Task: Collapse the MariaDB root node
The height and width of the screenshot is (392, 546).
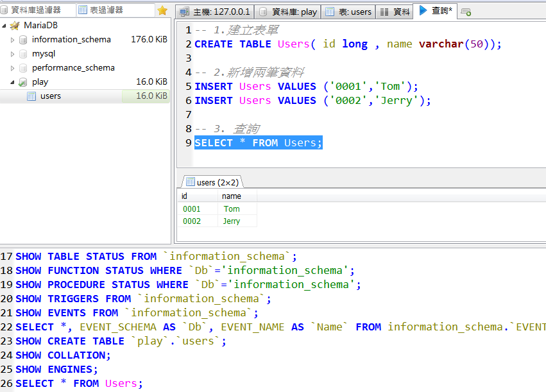Action: point(4,26)
